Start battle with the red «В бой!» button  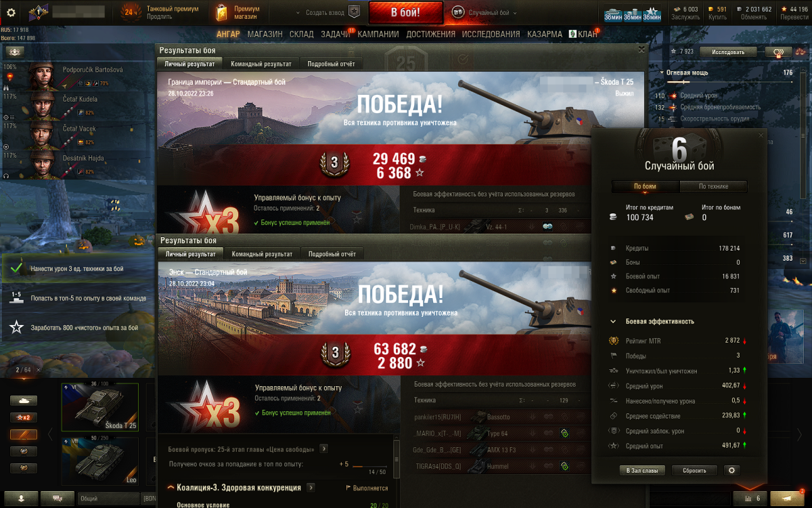405,12
